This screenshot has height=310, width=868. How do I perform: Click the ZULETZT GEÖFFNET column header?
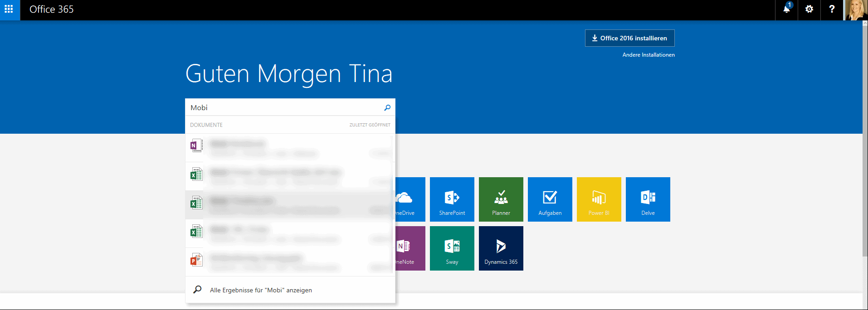(x=370, y=125)
